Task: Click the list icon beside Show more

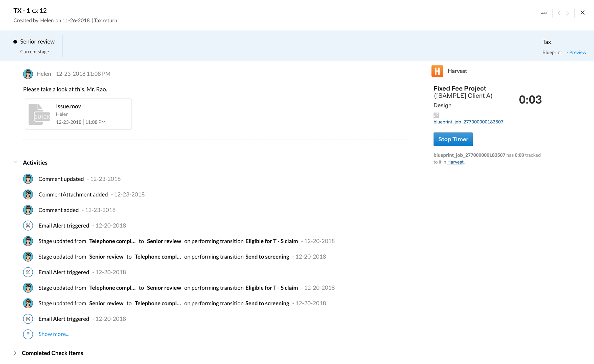Action: pyautogui.click(x=28, y=334)
